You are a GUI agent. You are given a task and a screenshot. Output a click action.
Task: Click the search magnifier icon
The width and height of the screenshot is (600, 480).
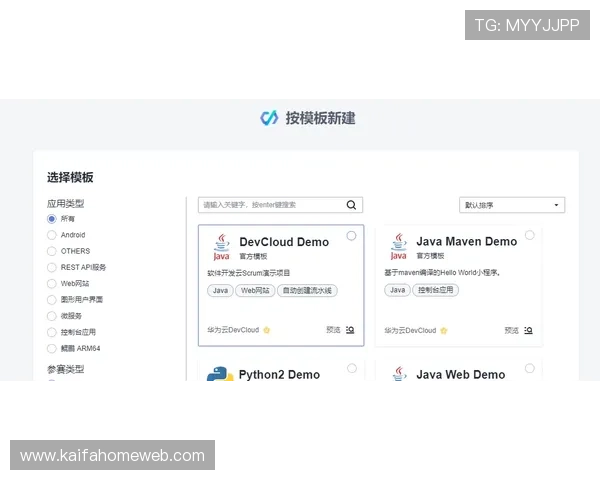[x=351, y=205]
